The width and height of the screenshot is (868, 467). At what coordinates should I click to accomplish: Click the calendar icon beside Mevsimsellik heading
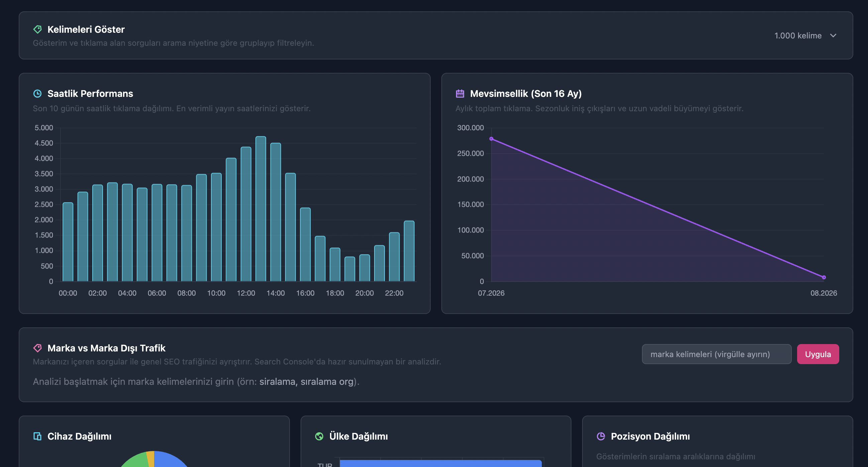[460, 93]
